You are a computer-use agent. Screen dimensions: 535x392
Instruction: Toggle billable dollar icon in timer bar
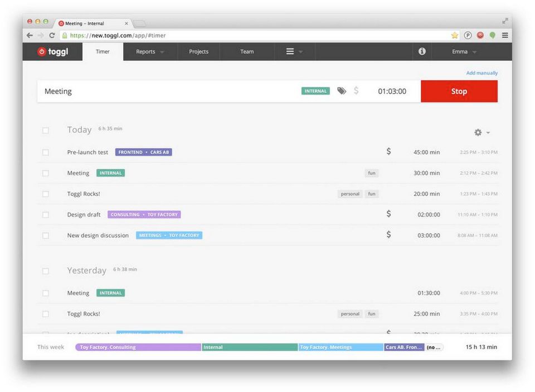coord(356,91)
